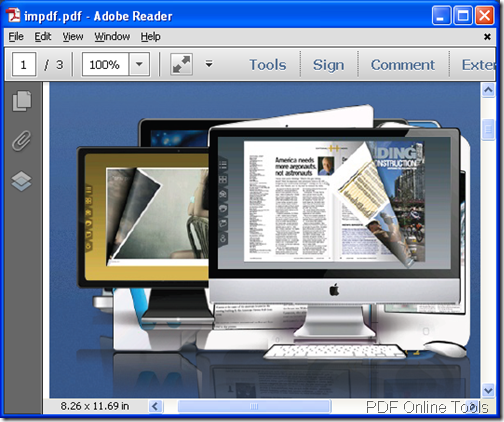Open the Window menu
The height and width of the screenshot is (422, 504).
[112, 36]
